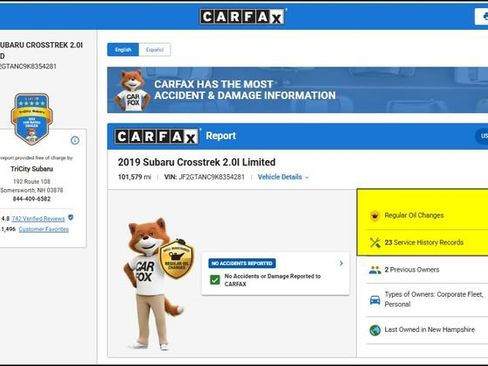Click the Car Fox mascot in banner
The image size is (488, 366).
pos(132,90)
